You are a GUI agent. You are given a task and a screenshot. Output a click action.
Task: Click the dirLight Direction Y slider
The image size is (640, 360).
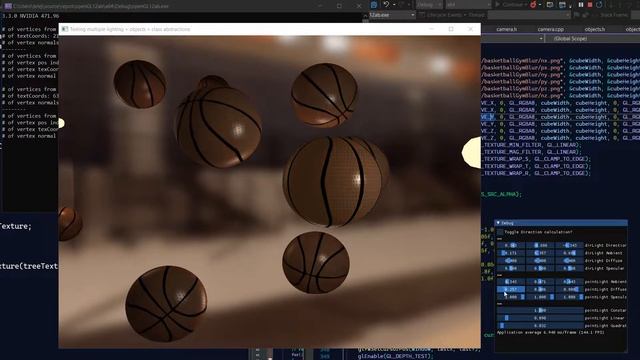[540, 245]
